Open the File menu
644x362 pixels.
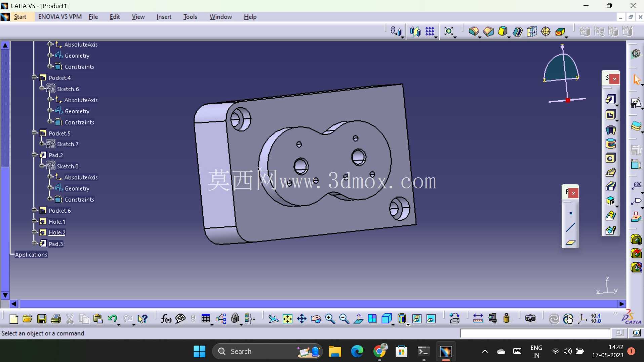tap(93, 17)
